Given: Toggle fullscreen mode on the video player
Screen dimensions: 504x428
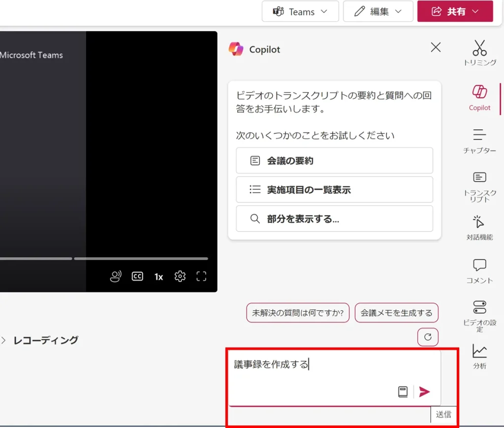Looking at the screenshot, I should [201, 276].
